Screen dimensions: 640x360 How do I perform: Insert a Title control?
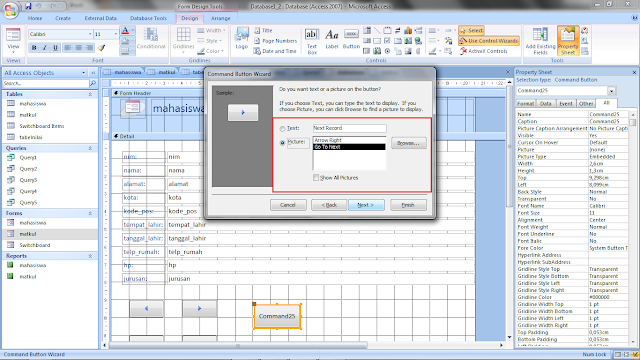pyautogui.click(x=263, y=30)
